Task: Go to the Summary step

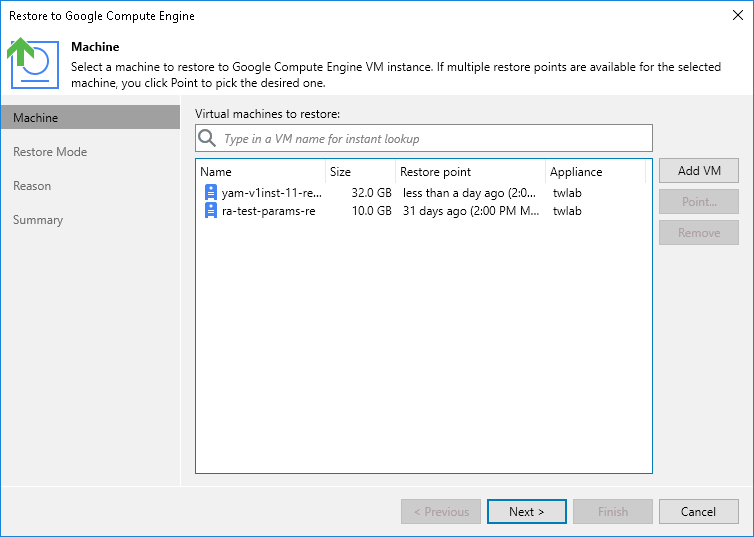Action: click(38, 220)
